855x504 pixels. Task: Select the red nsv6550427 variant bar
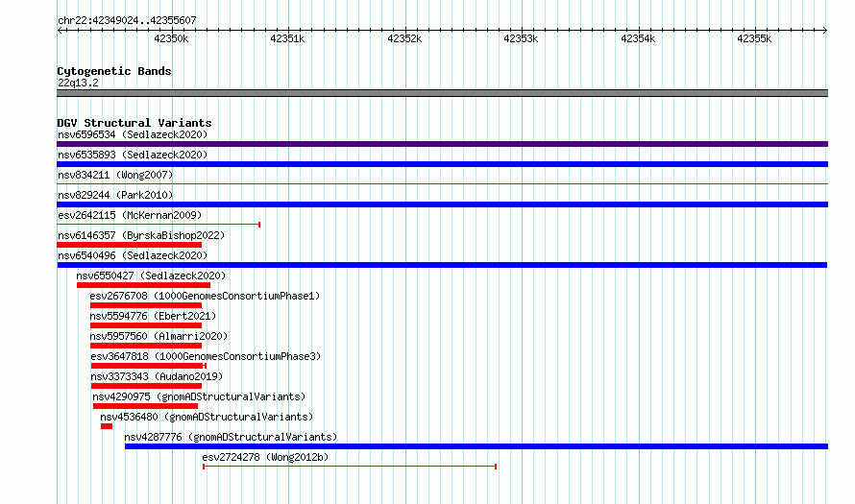[143, 285]
